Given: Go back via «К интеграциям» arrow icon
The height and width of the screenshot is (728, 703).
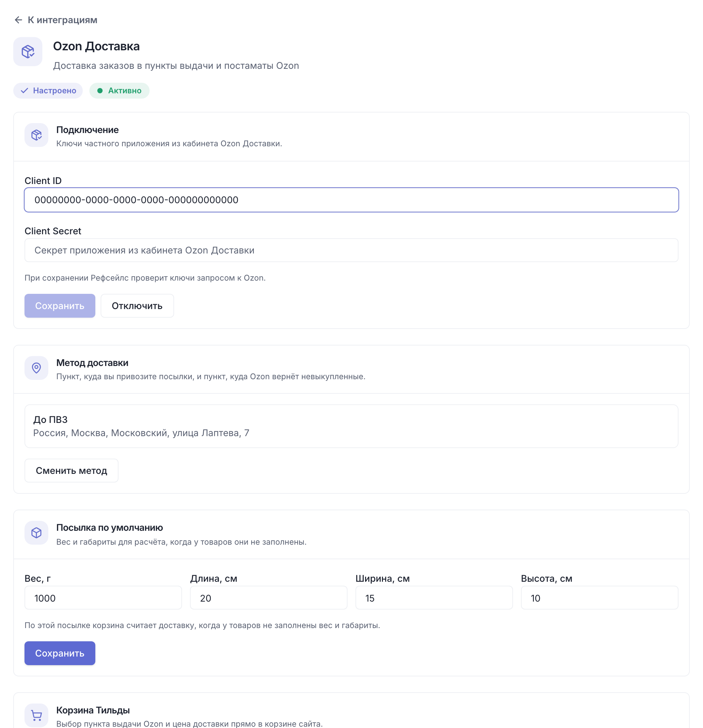Looking at the screenshot, I should (x=18, y=20).
